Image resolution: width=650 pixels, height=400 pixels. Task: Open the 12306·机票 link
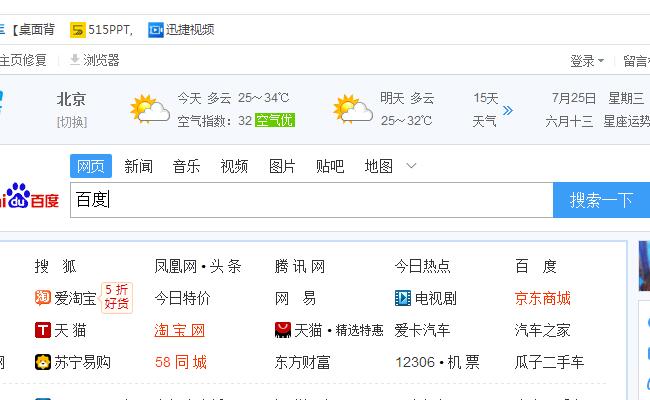coord(437,362)
